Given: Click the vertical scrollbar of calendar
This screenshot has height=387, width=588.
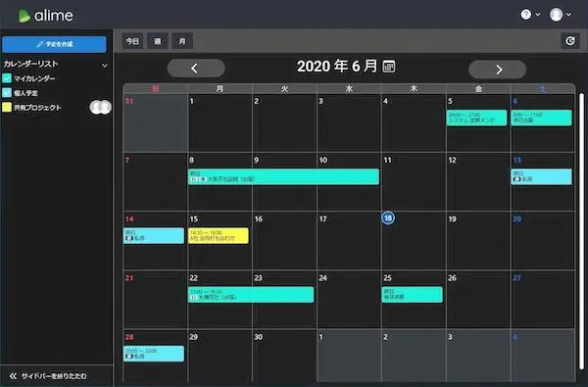Looking at the screenshot, I should click(581, 232).
